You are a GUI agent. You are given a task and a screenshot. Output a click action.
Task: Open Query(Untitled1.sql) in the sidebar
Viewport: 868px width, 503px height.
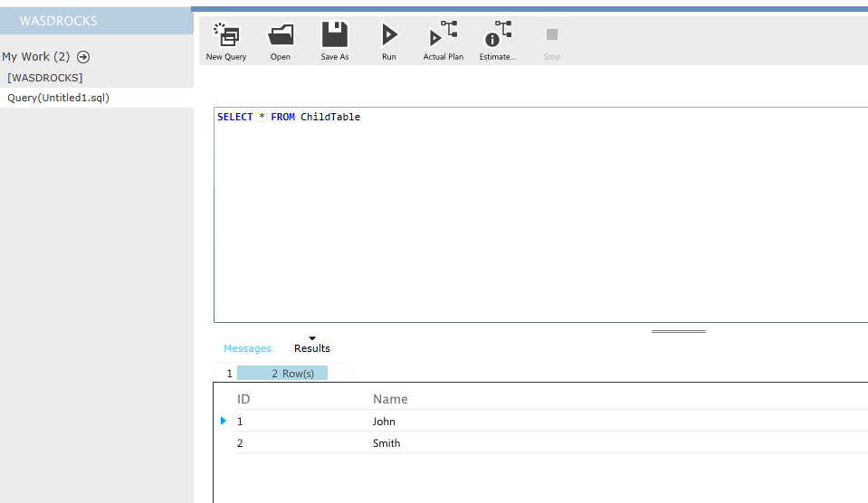tap(58, 98)
